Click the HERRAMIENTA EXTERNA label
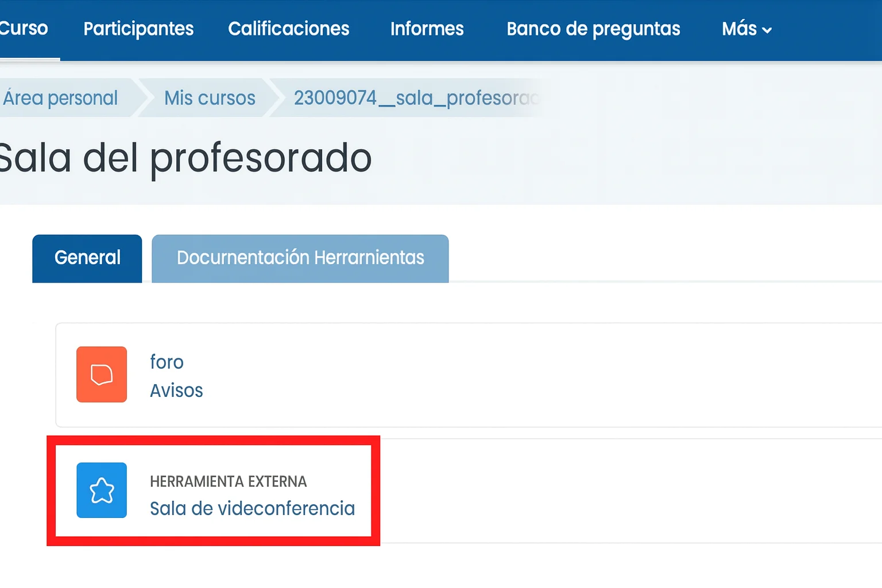 pyautogui.click(x=228, y=481)
